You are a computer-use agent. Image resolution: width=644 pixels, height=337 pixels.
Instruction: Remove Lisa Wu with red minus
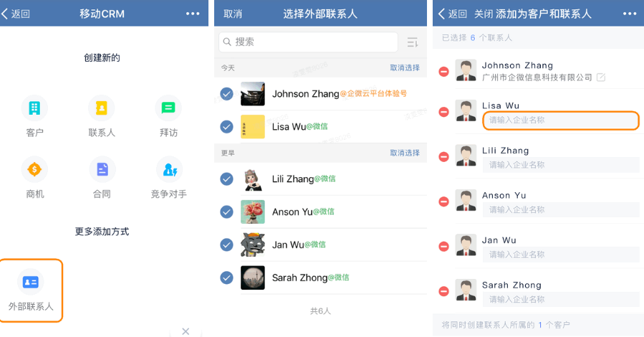coord(443,112)
